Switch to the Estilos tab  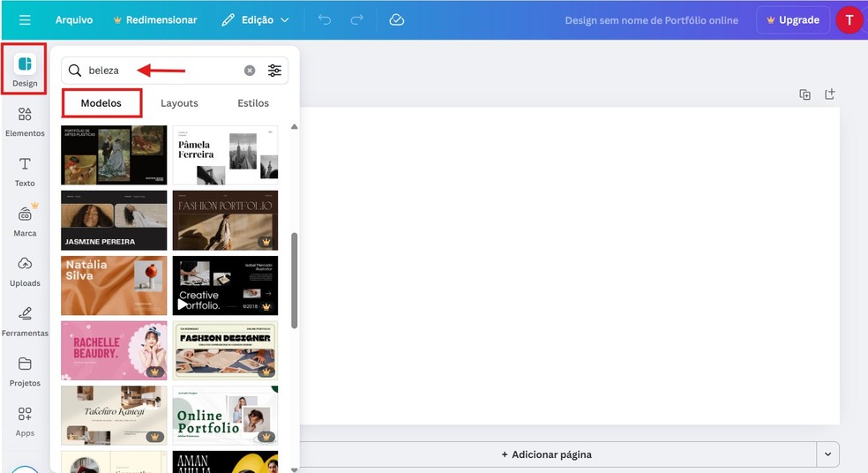tap(253, 103)
